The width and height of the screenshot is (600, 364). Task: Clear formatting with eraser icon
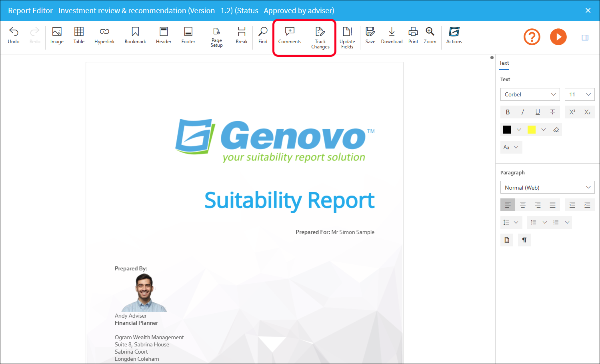click(556, 130)
